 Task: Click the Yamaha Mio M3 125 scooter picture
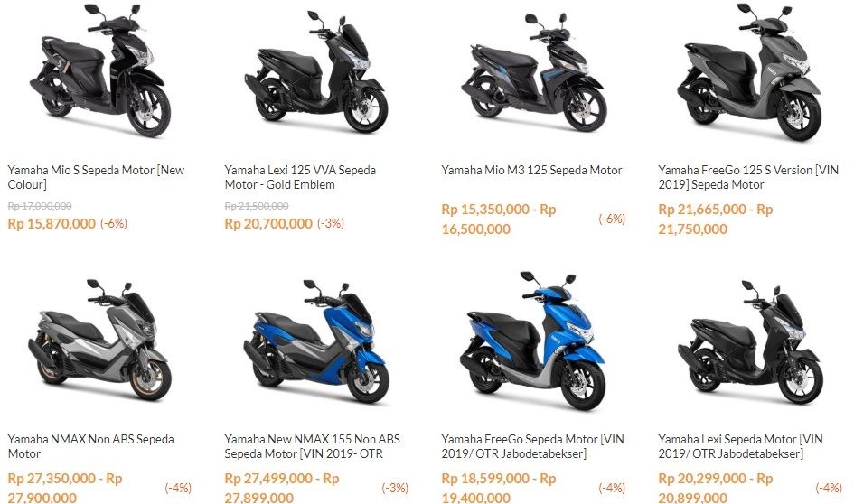pyautogui.click(x=534, y=72)
